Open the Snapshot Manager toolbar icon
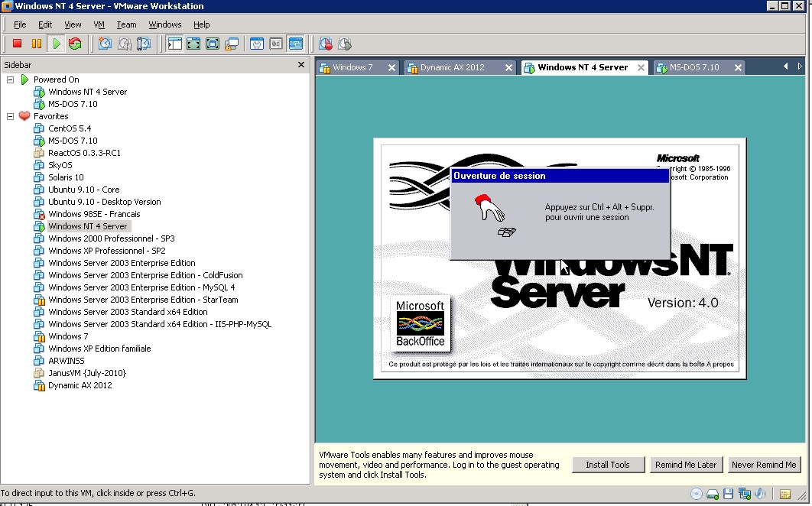812x506 pixels. [143, 44]
